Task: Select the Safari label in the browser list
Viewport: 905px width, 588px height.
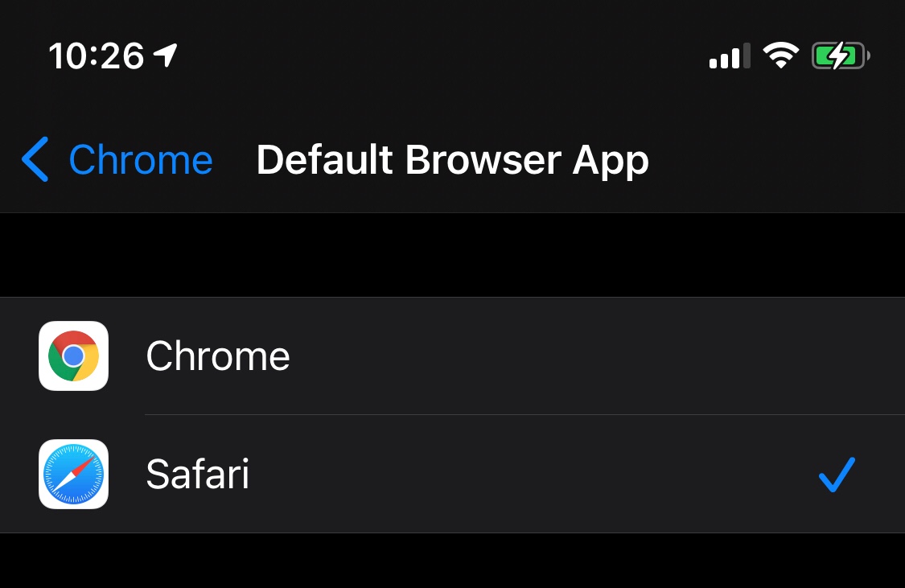Action: (198, 475)
